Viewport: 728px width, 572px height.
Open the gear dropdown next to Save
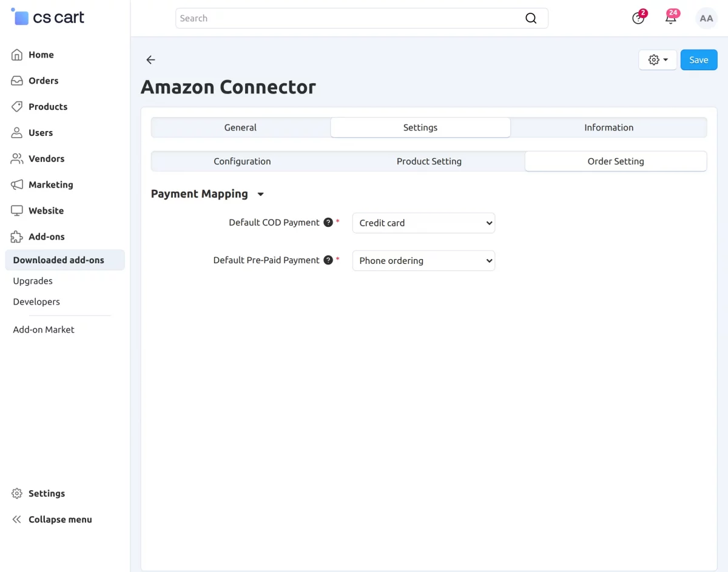point(658,60)
